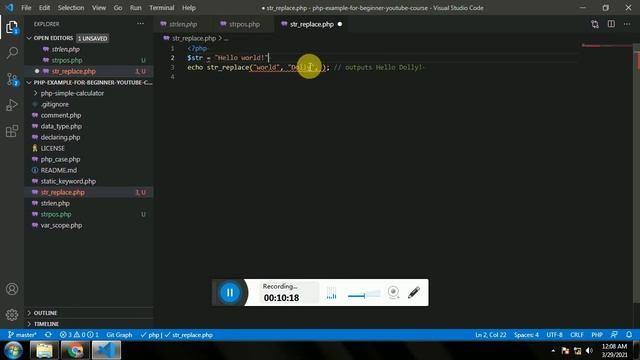This screenshot has width=640, height=360.
Task: Change indentation via Spaces: 4
Action: [526, 335]
